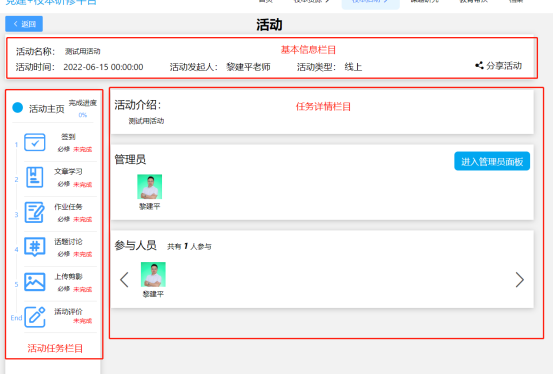Screen dimensions: 553x374
Task: Click the name 黎建平 under participant avatar
Action: pos(153,294)
